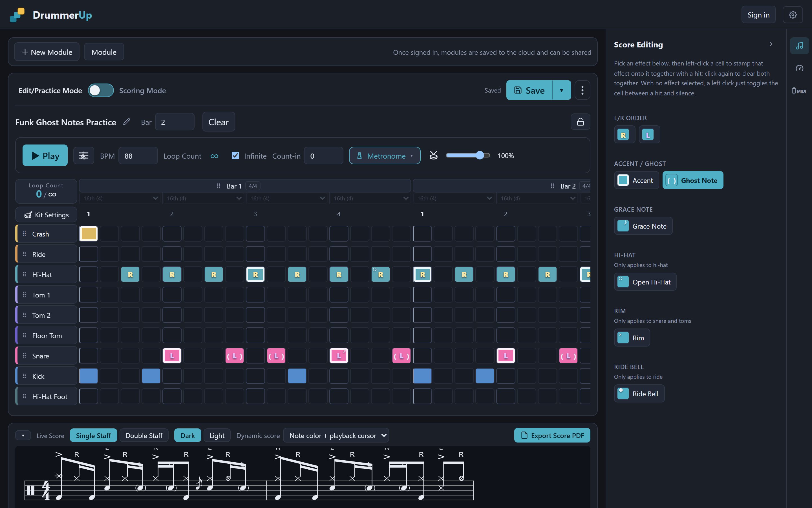
Task: Click the New Module button
Action: pyautogui.click(x=47, y=52)
